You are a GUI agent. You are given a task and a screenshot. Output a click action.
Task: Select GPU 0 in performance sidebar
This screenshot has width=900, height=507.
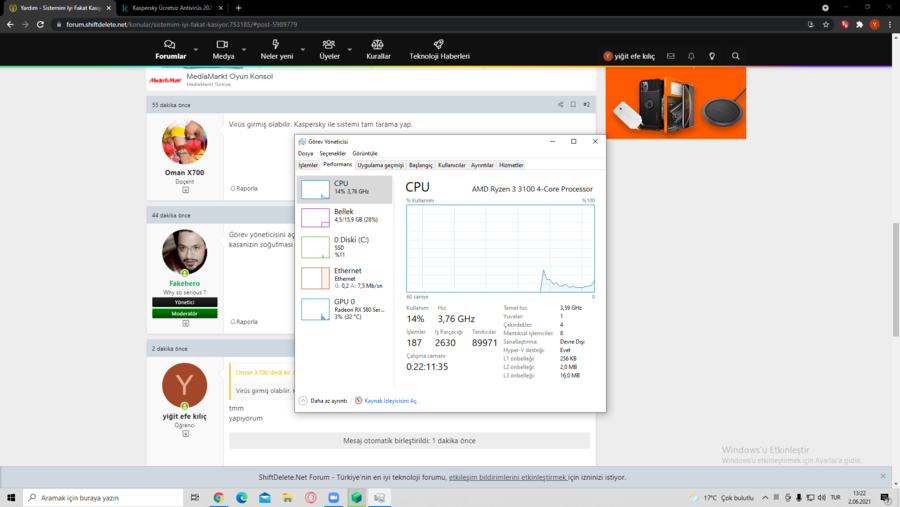(345, 309)
